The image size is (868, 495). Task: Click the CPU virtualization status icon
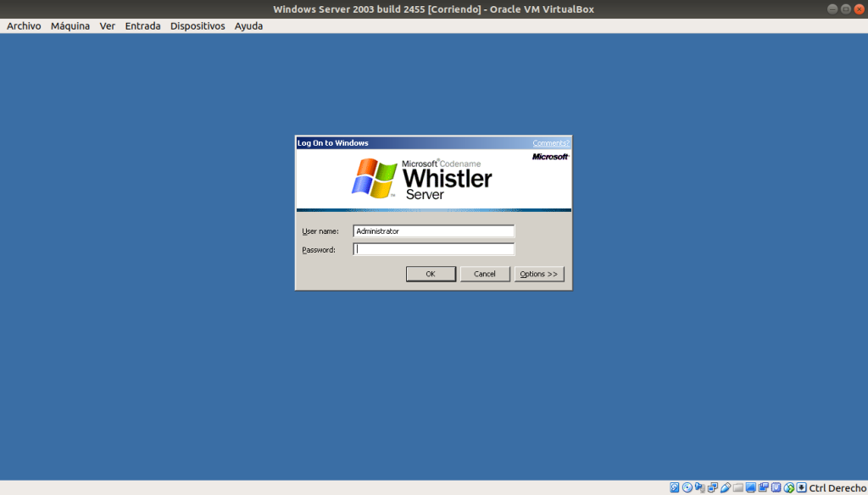[776, 488]
